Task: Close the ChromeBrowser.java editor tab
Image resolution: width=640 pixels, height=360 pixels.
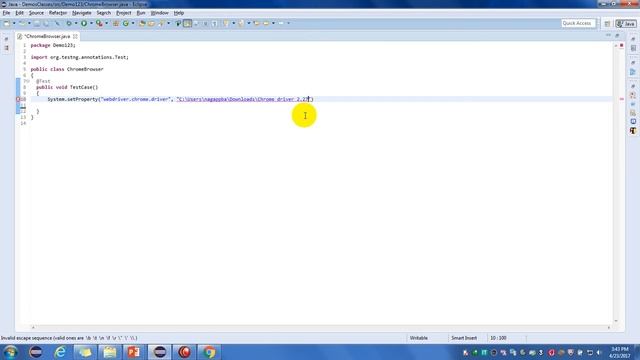Action: [x=75, y=36]
